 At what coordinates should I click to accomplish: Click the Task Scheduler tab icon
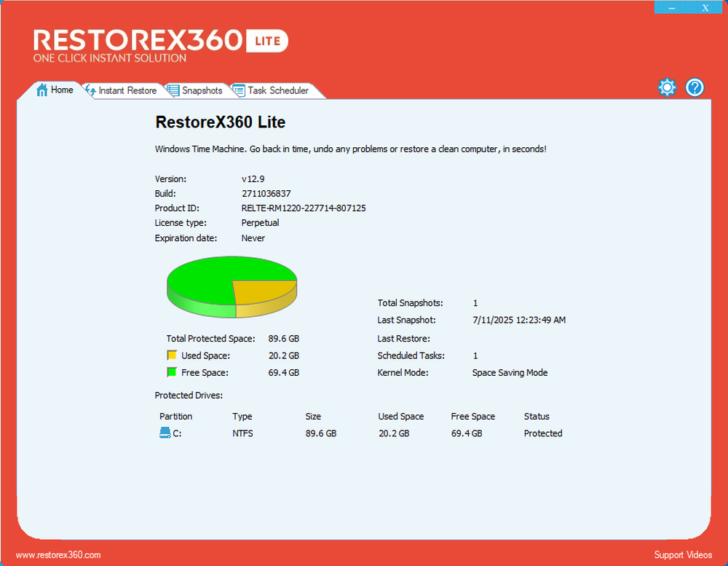coord(238,90)
